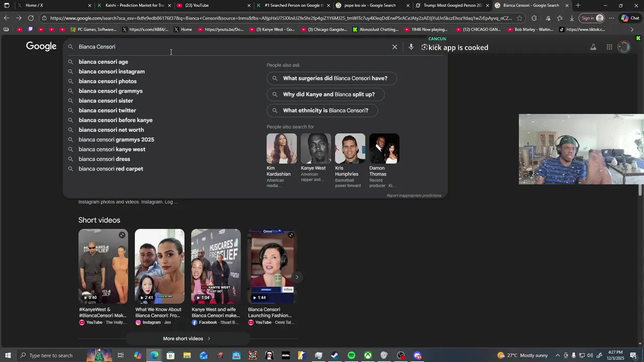This screenshot has width=644, height=362.
Task: Select suggestion bianca censori age
Action: coord(103,62)
